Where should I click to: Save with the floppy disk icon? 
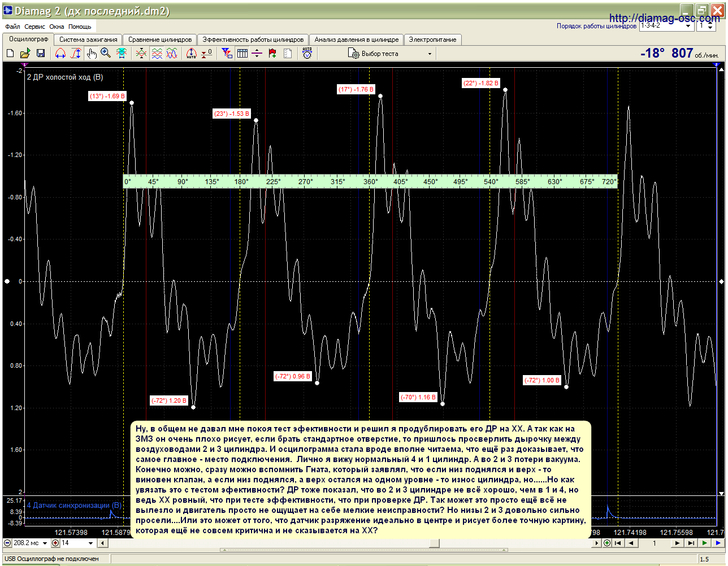tap(40, 53)
